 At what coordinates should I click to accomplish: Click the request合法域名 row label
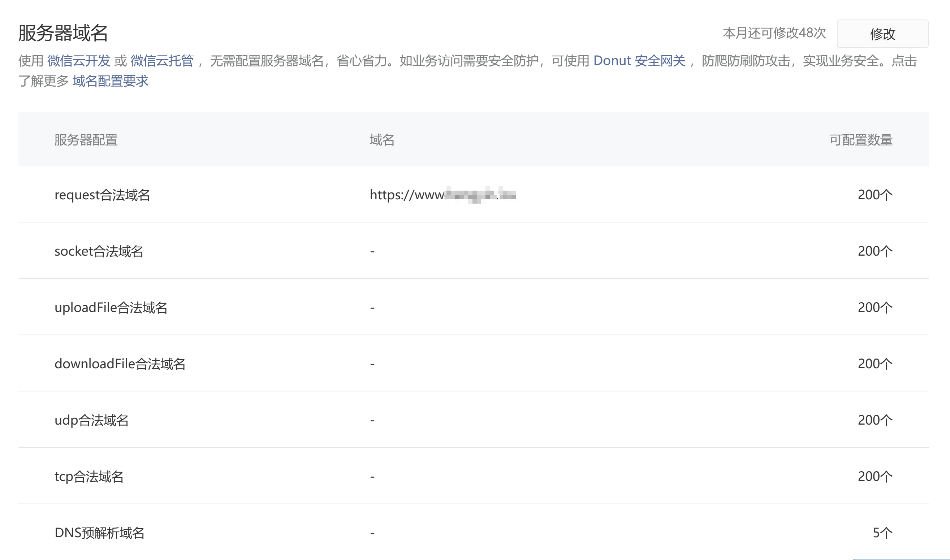click(102, 195)
